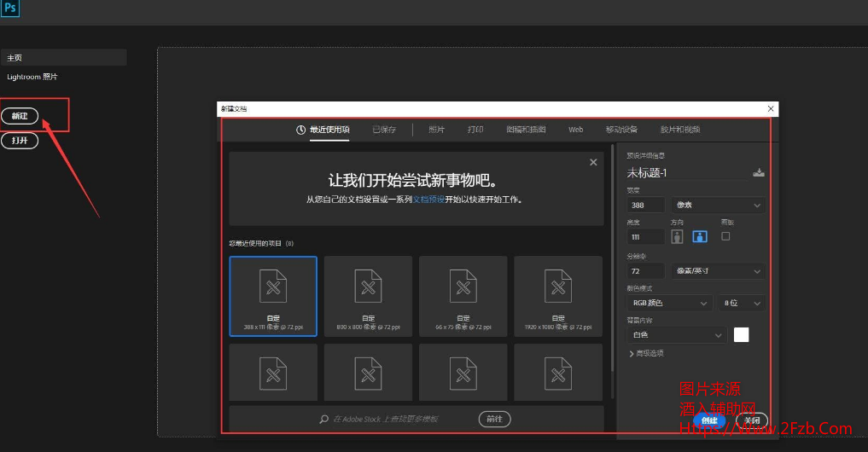Click the width input field showing 388
The height and width of the screenshot is (452, 868).
646,205
